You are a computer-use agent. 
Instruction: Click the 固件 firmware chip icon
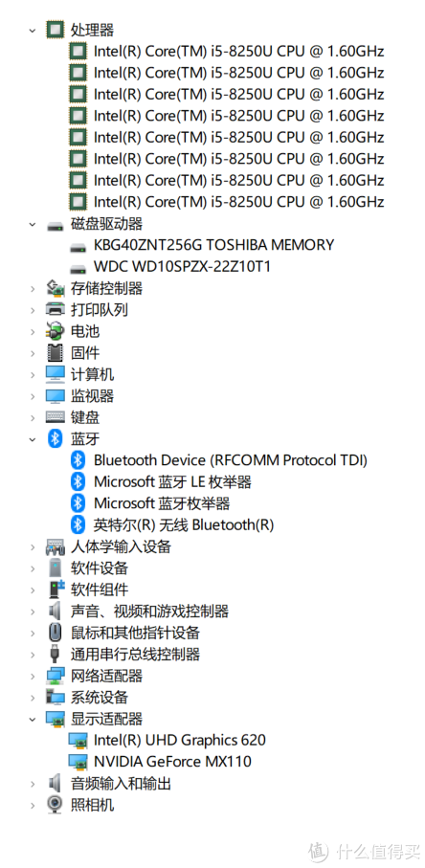pos(55,352)
